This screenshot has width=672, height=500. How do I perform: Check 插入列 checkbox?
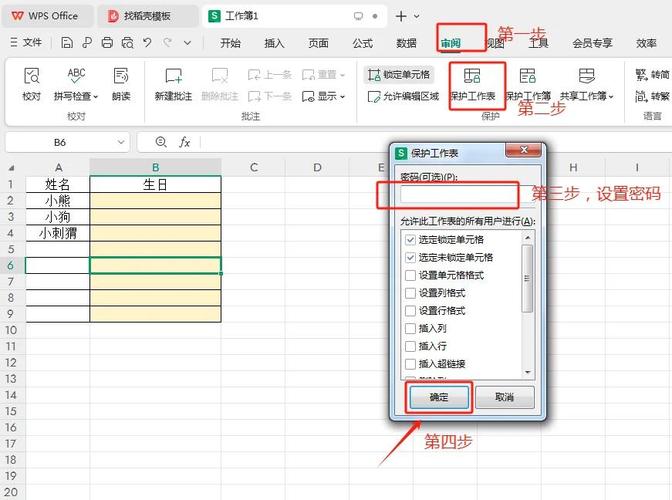point(410,329)
